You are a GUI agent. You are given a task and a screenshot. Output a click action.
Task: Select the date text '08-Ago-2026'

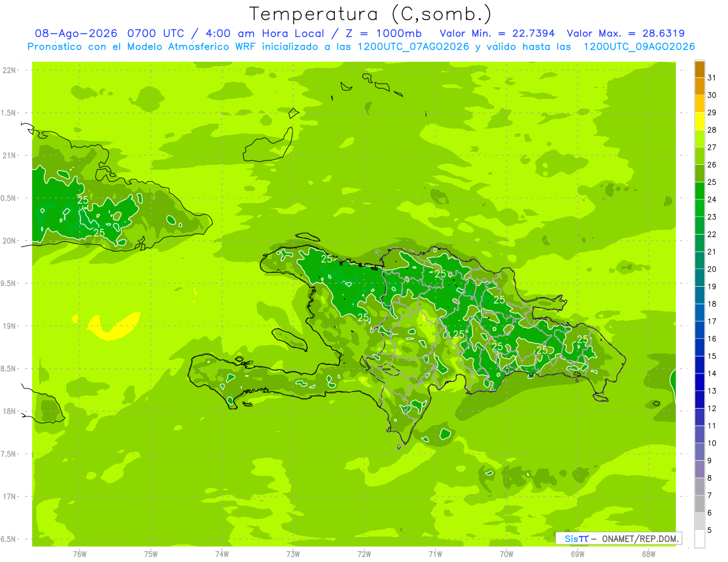pyautogui.click(x=76, y=33)
